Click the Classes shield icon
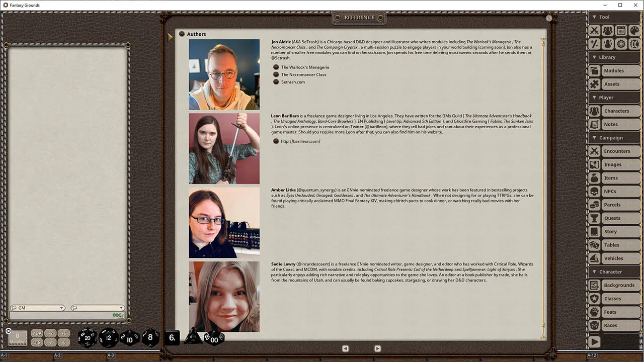Image resolution: width=644 pixels, height=362 pixels. (595, 299)
